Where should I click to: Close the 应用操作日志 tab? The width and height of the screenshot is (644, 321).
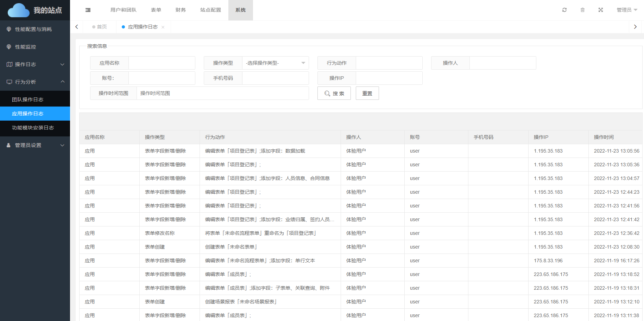(x=163, y=27)
